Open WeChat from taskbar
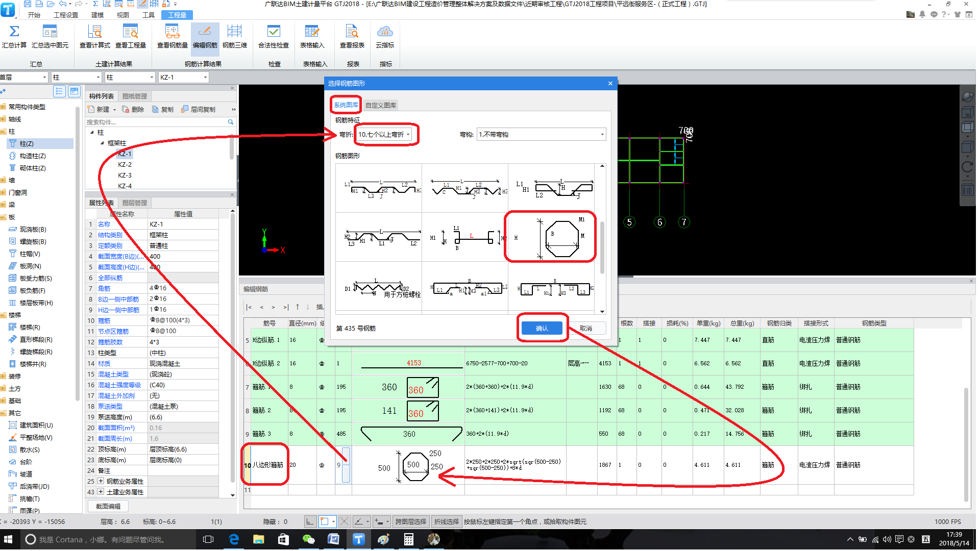The width and height of the screenshot is (980, 551). (x=309, y=539)
